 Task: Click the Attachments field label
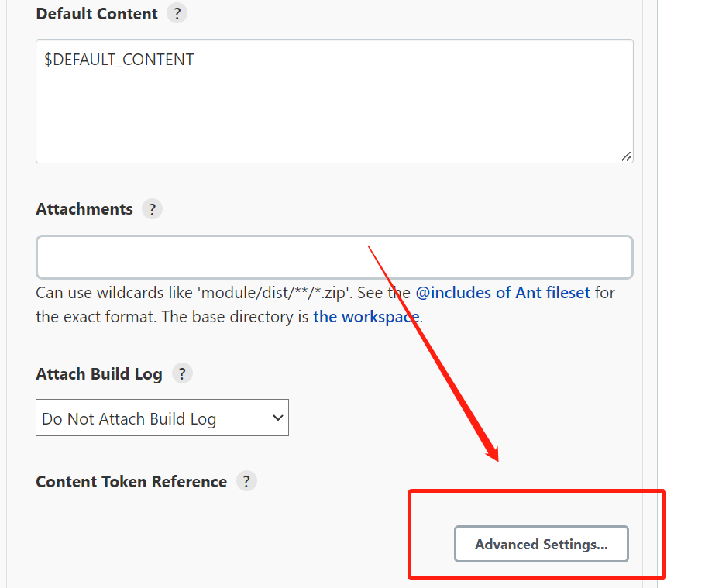pos(84,209)
